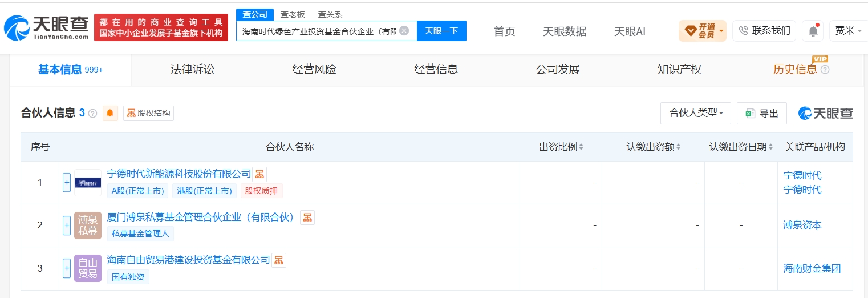The width and height of the screenshot is (868, 298).
Task: Click help icon next to 历史信息
Action: click(x=825, y=70)
